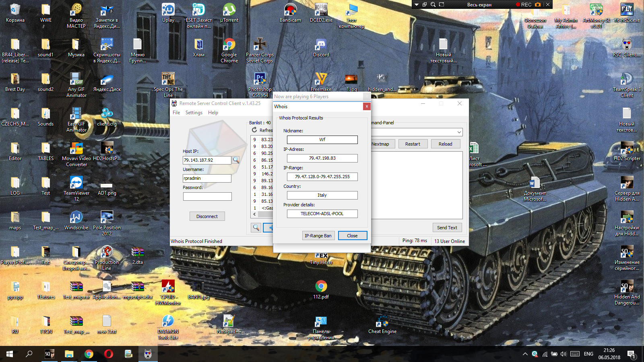
Task: Open the 112.pdf file icon
Action: click(x=321, y=290)
